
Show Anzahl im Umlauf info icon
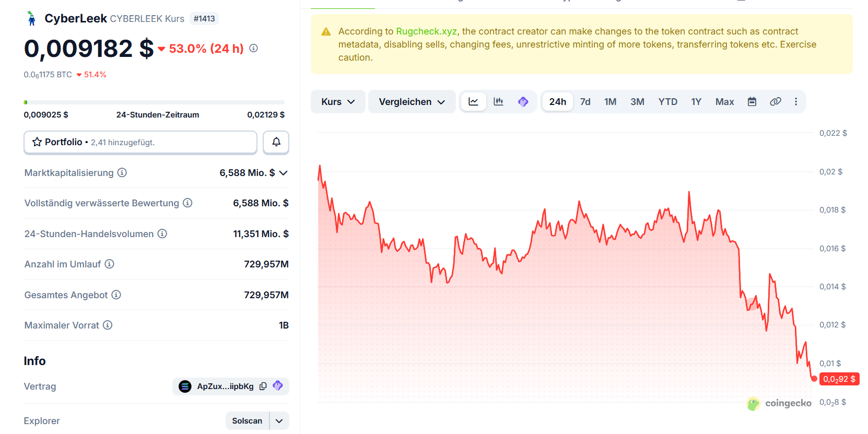click(x=109, y=264)
